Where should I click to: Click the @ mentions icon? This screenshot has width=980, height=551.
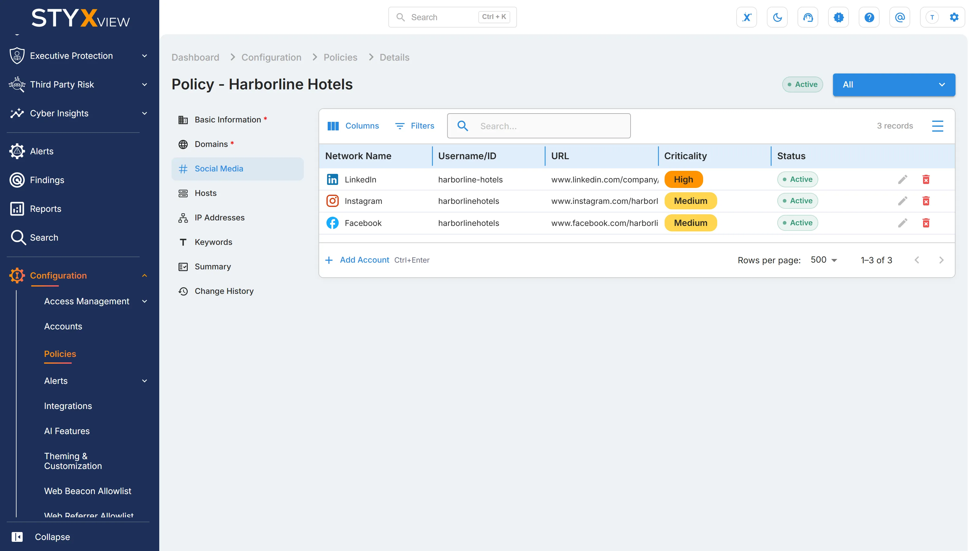[900, 17]
